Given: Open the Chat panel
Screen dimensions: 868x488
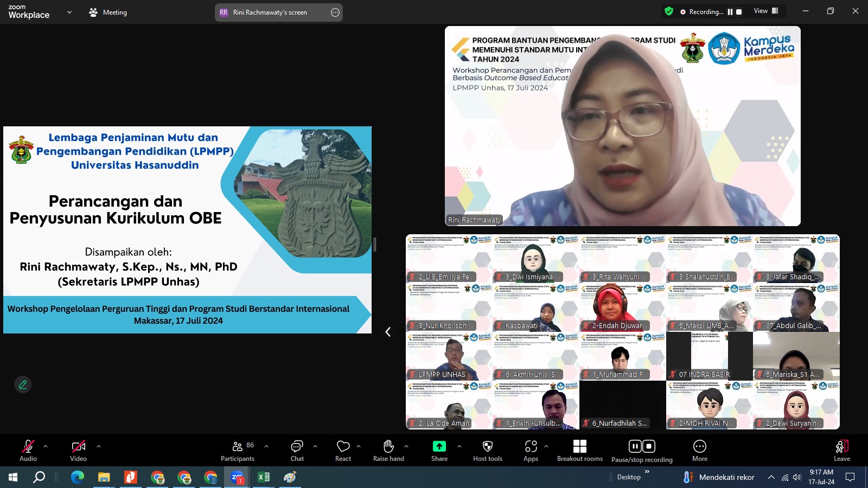Looking at the screenshot, I should coord(297,449).
